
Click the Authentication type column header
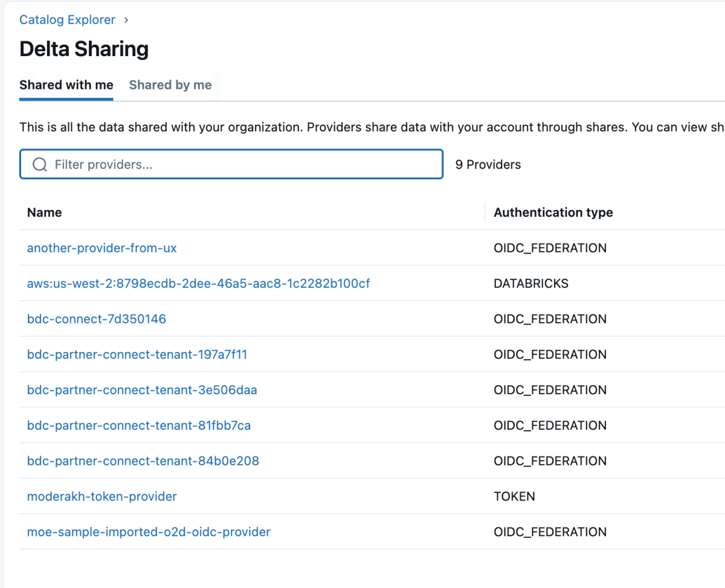(553, 213)
